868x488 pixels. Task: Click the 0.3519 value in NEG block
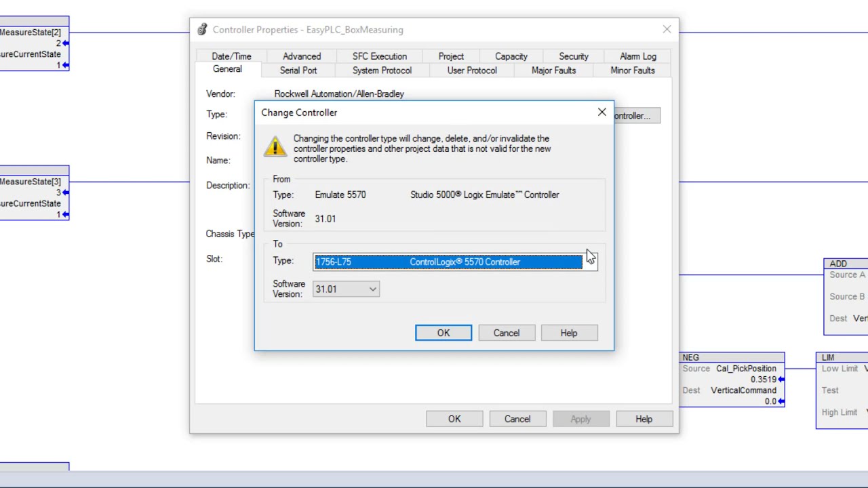764,380
